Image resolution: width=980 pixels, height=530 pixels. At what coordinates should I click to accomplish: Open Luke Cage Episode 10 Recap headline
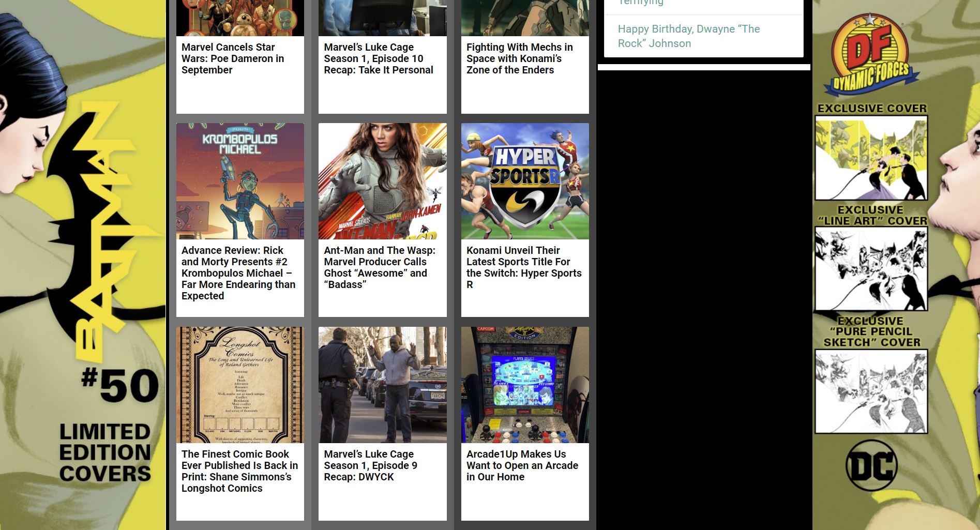pyautogui.click(x=378, y=58)
